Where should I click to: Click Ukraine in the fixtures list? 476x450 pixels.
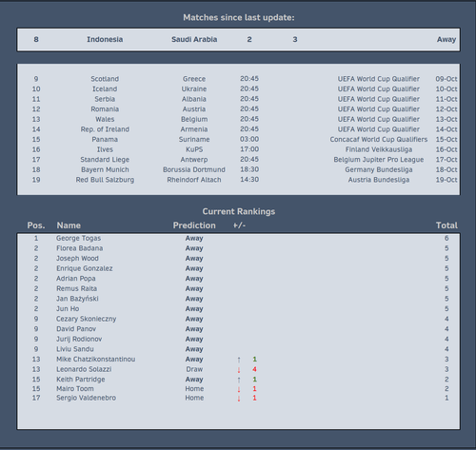coord(194,88)
